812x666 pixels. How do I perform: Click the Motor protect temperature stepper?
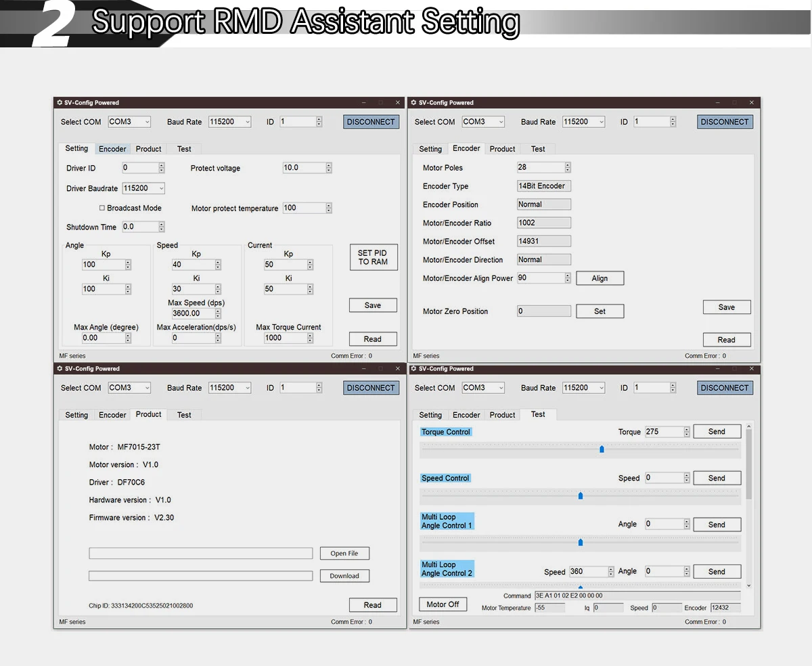click(x=329, y=208)
